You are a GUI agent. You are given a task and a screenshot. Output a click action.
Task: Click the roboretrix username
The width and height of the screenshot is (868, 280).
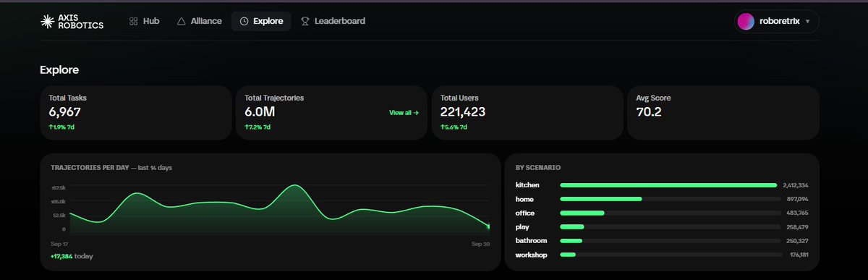[x=780, y=22]
